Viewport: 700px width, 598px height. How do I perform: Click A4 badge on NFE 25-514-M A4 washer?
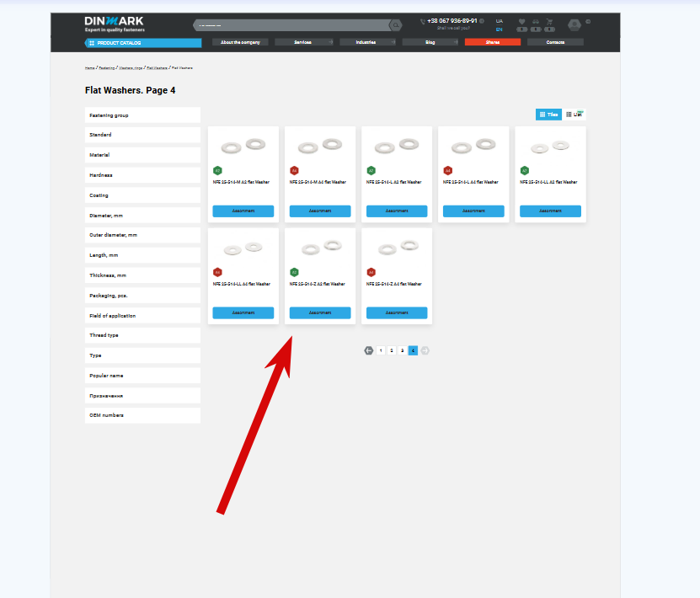point(294,170)
